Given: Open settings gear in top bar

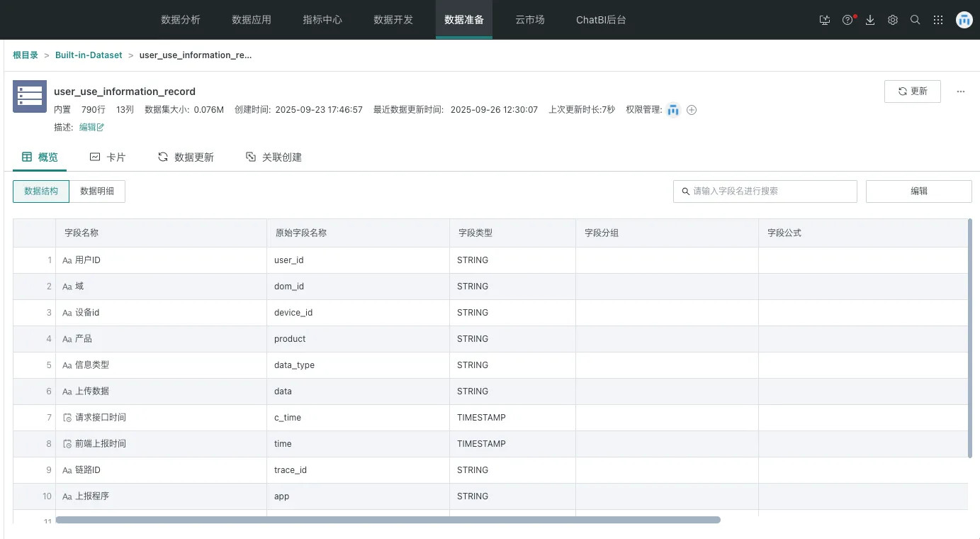Looking at the screenshot, I should pyautogui.click(x=893, y=20).
